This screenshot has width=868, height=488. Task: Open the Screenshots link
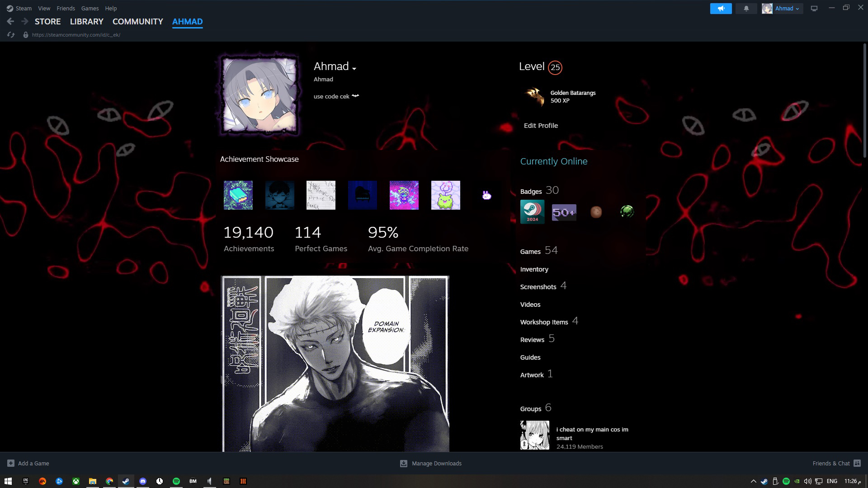point(543,286)
